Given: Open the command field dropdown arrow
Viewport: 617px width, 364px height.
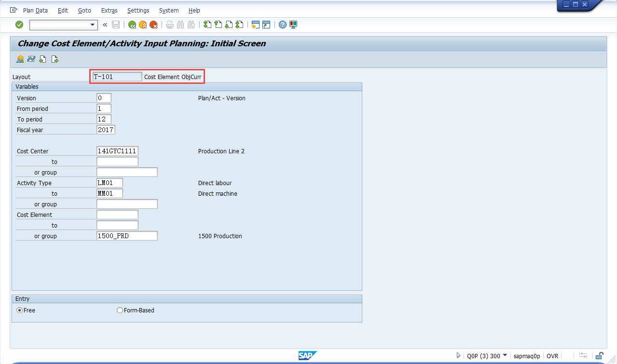Looking at the screenshot, I should (93, 25).
